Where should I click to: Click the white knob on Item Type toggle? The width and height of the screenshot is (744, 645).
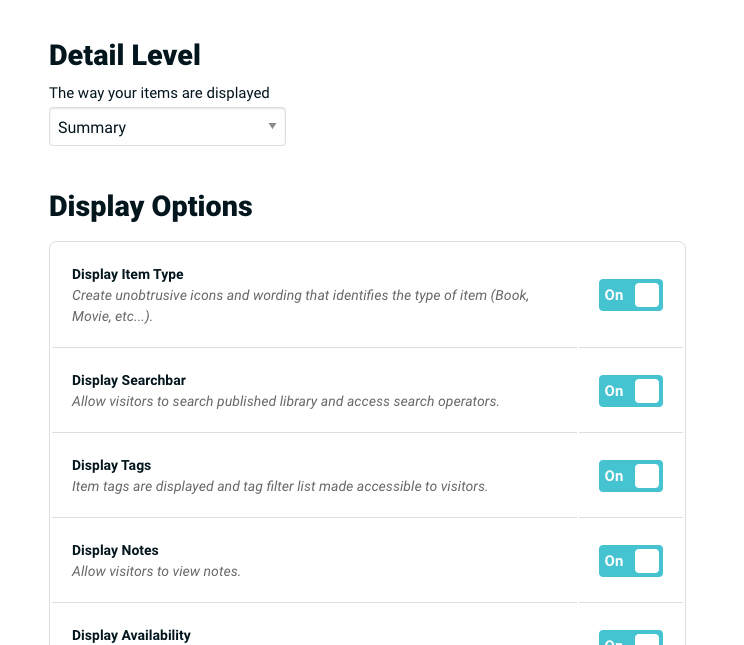coord(647,295)
